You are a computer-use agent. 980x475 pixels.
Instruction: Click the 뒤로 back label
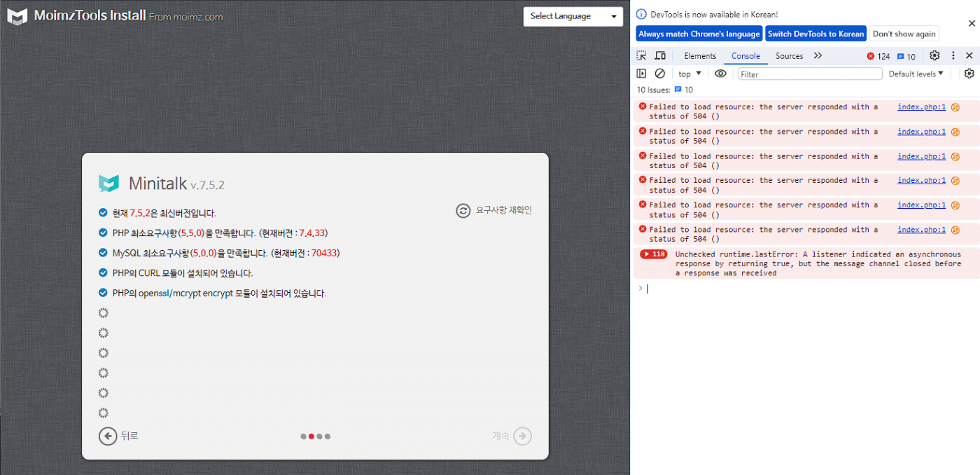coord(129,436)
